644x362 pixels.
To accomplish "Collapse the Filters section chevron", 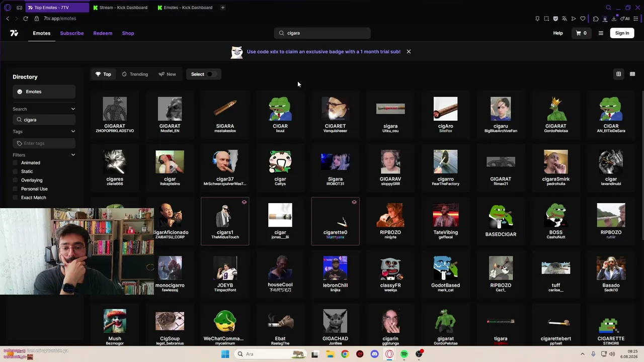I will [x=73, y=155].
